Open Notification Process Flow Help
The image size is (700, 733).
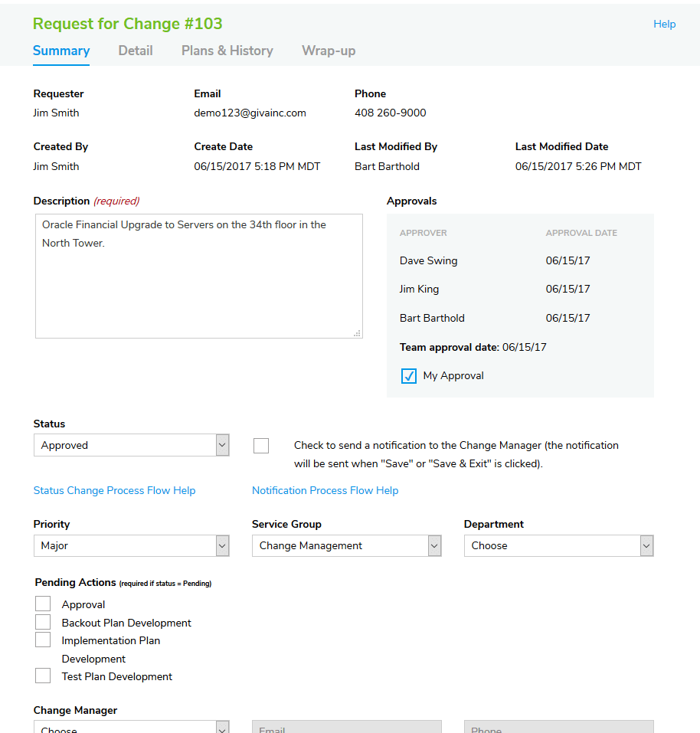[x=325, y=490]
